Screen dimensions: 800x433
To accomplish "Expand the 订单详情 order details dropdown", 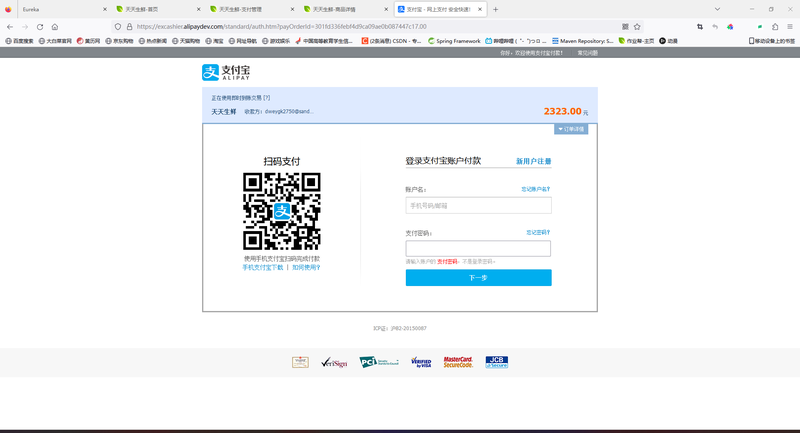I will 571,129.
